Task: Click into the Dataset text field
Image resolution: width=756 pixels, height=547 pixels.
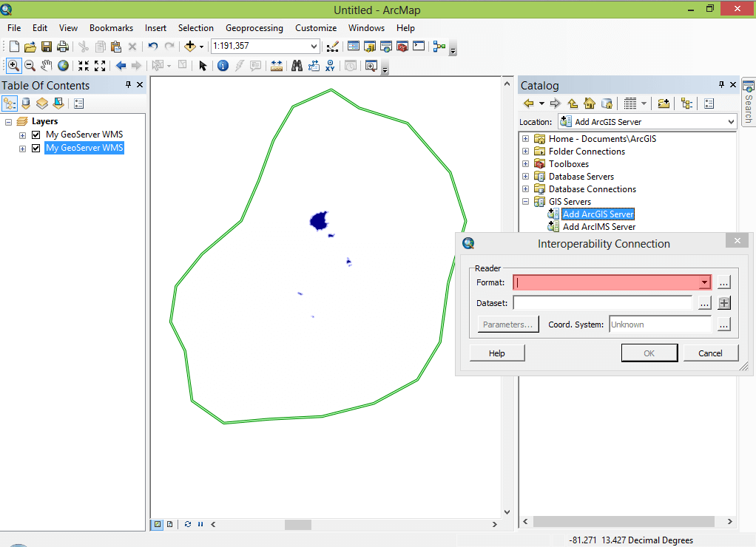Action: pyautogui.click(x=603, y=303)
